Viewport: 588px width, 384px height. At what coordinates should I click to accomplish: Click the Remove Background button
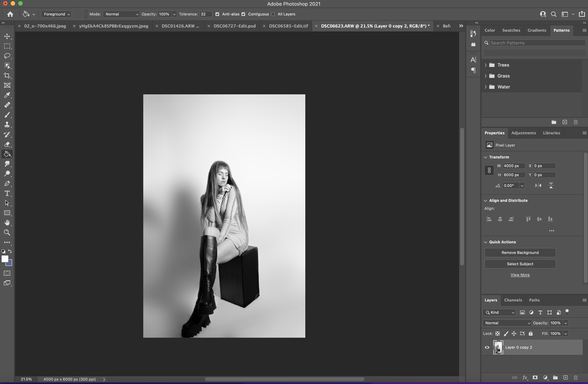[519, 252]
